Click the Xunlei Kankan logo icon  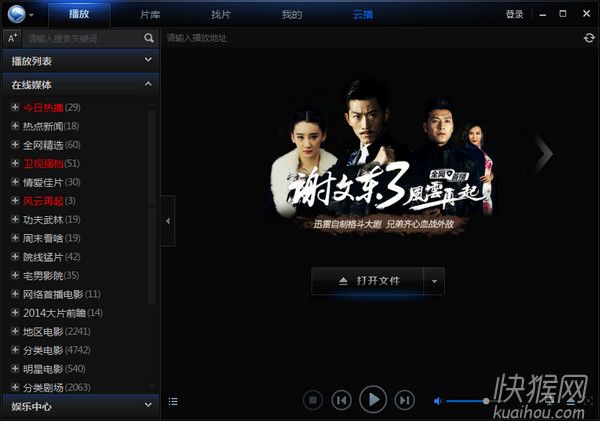click(16, 14)
